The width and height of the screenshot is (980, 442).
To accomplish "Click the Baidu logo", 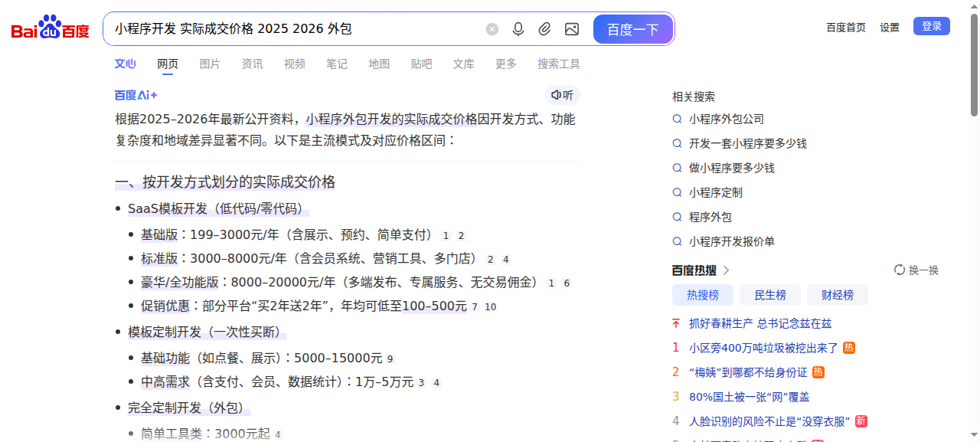I will pos(50,28).
